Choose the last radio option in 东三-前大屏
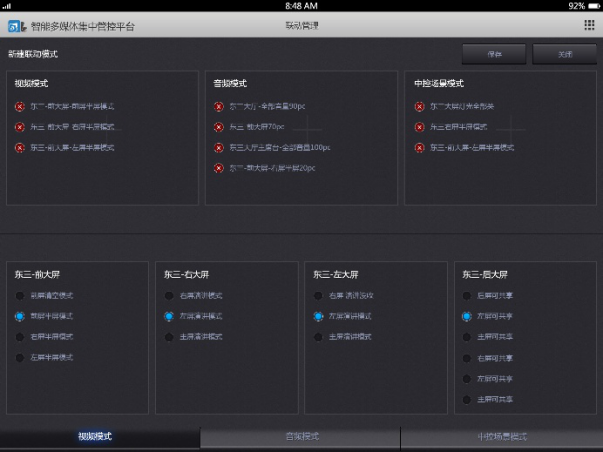The height and width of the screenshot is (452, 603). click(x=19, y=357)
